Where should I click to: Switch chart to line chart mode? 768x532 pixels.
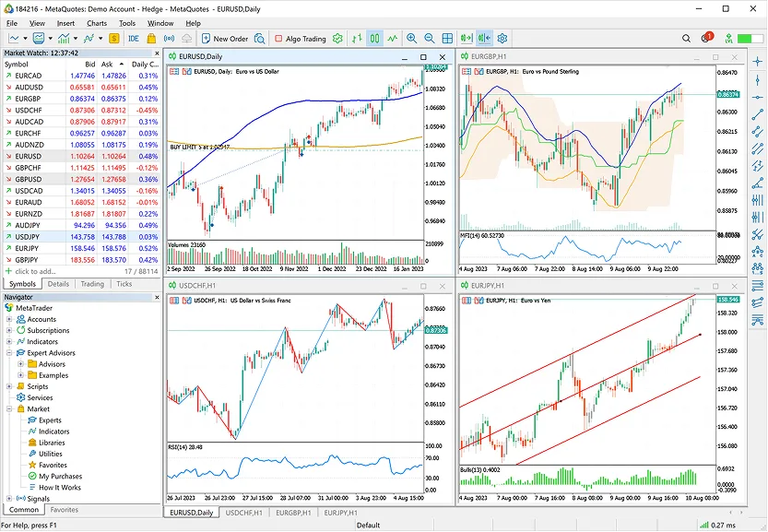[393, 38]
